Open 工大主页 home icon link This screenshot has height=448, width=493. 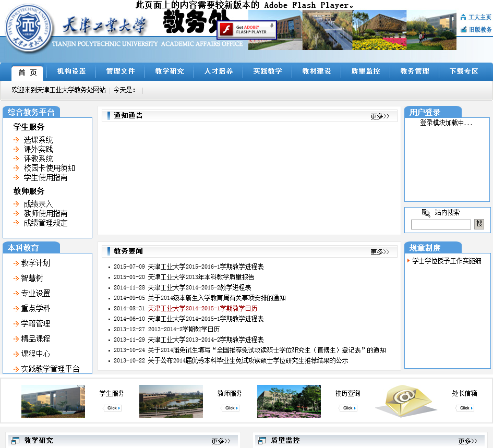[463, 17]
